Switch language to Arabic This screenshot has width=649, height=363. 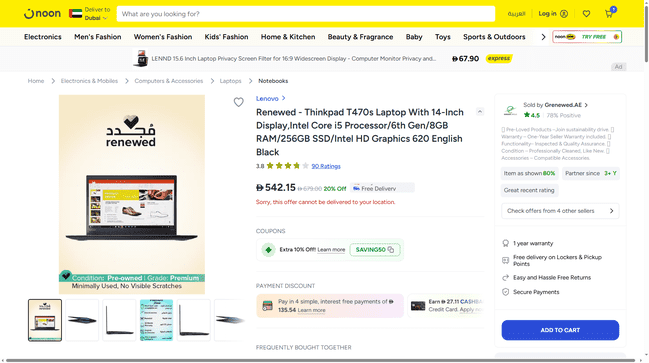point(516,14)
